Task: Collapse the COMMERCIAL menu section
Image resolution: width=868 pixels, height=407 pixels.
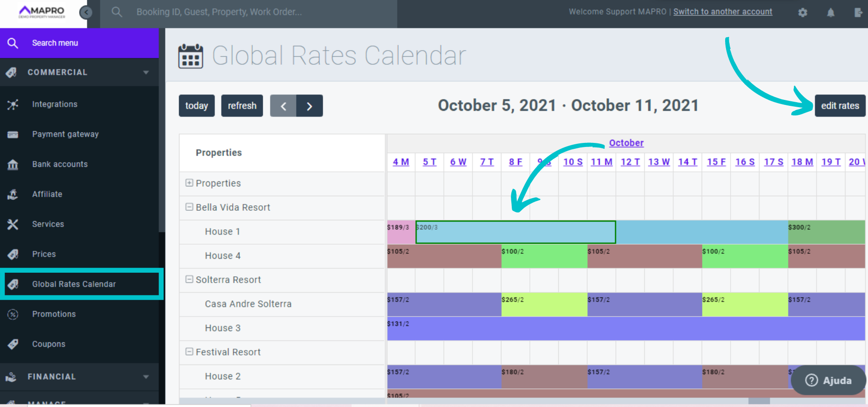Action: [x=146, y=72]
